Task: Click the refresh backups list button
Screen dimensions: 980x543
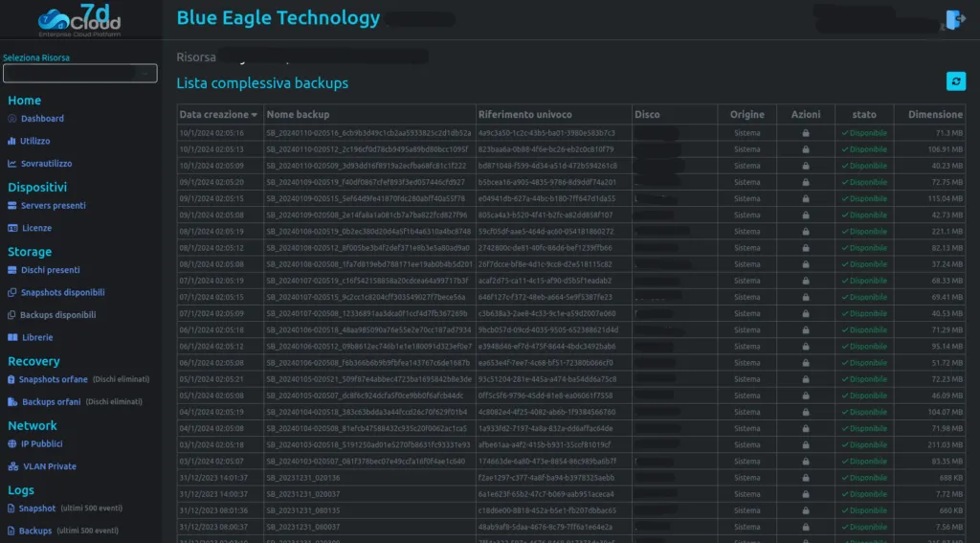Action: coord(956,81)
